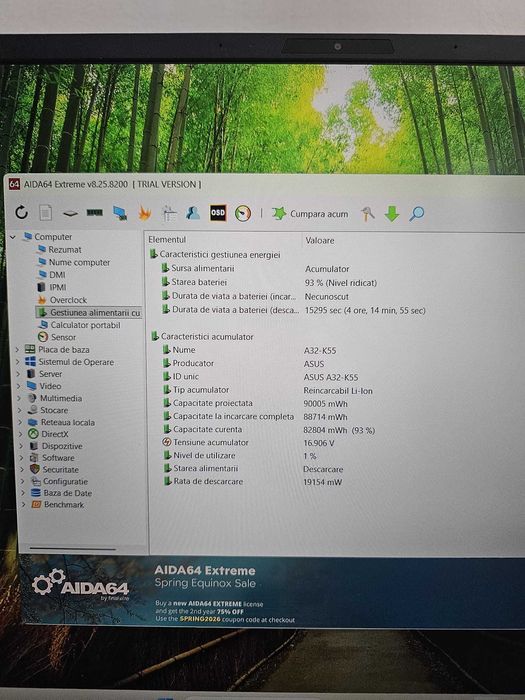The image size is (525, 700).
Task: Click the 15295 sec battery life value
Action: click(365, 310)
